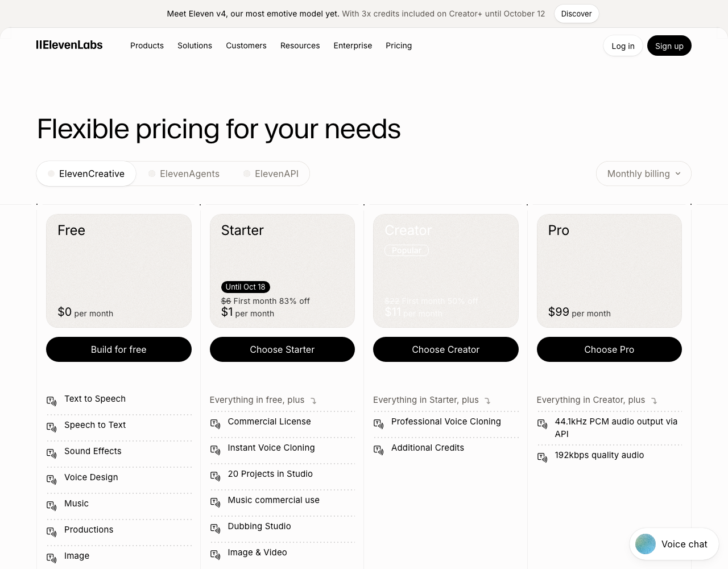
Task: Click Choose Starter button
Action: (x=282, y=349)
